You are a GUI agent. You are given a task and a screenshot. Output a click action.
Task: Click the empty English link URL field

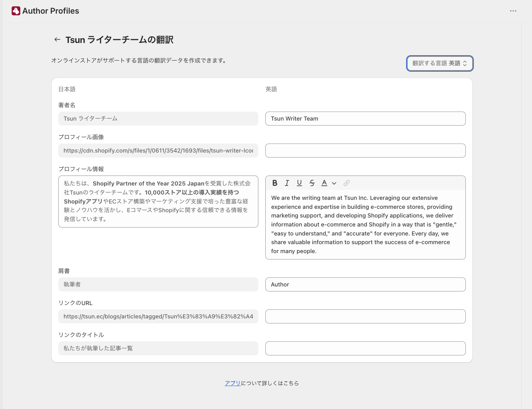point(365,316)
